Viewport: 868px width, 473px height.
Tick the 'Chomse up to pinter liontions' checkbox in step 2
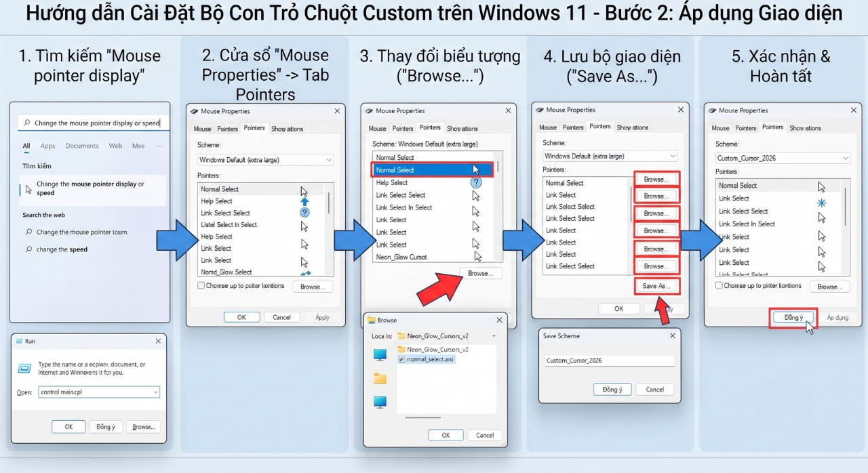(201, 286)
